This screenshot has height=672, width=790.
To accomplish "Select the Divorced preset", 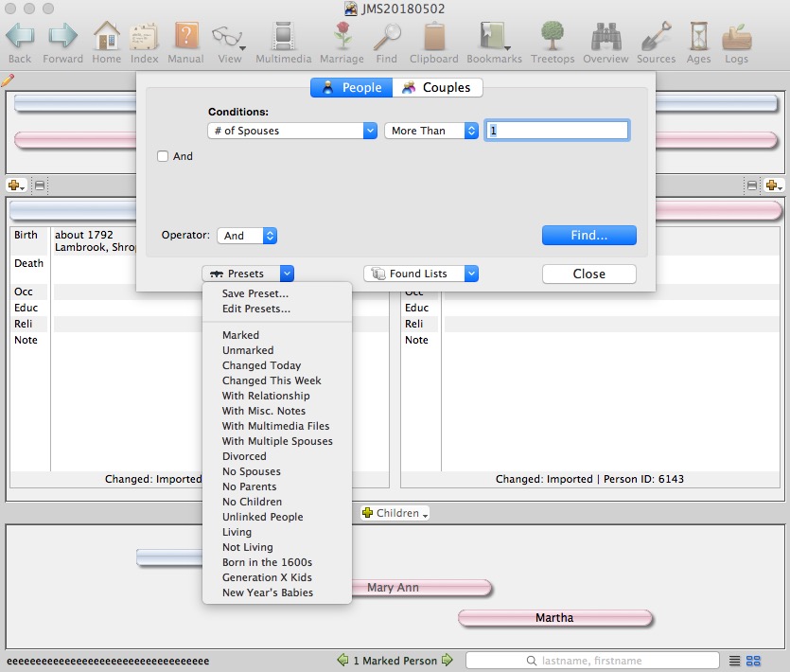I will (243, 456).
